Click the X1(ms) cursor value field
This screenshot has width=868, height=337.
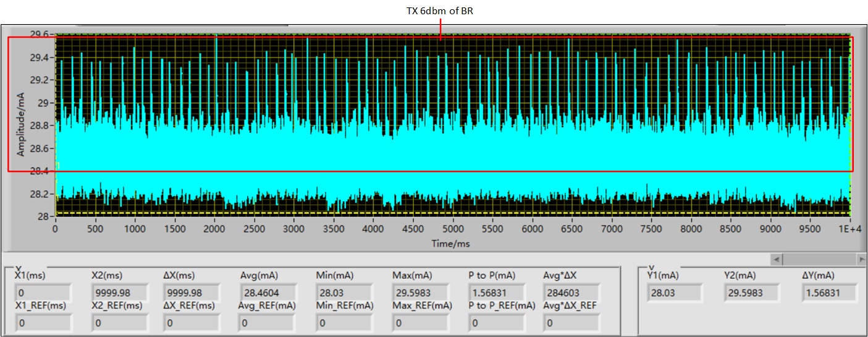coord(43,292)
